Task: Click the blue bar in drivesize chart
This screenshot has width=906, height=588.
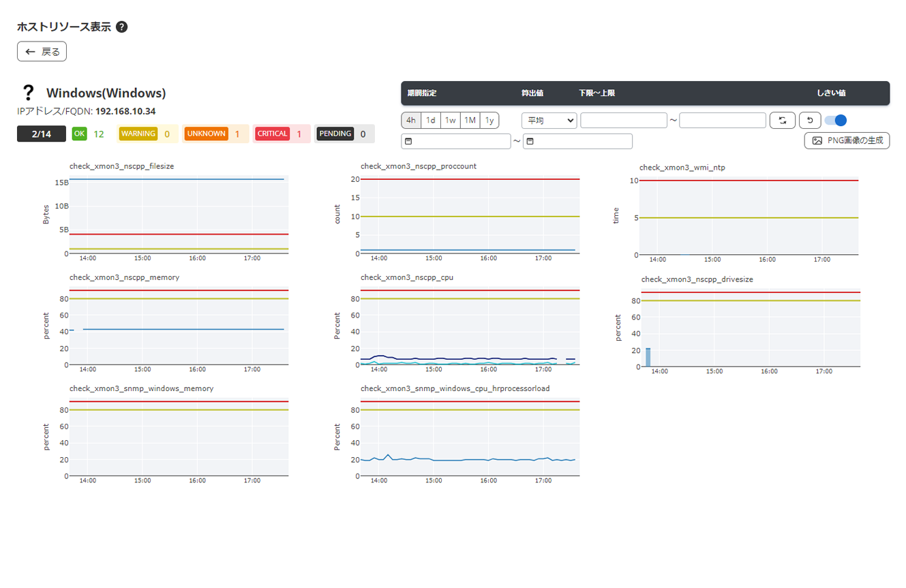Action: (x=648, y=358)
